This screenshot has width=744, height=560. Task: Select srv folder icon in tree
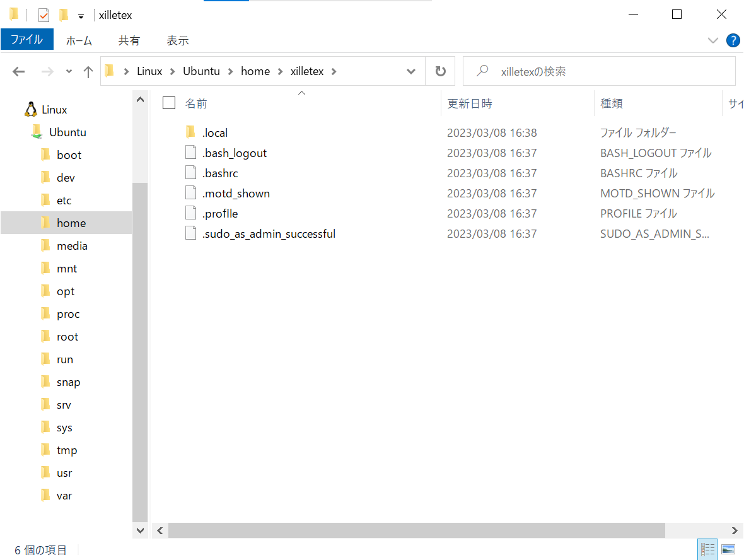click(x=45, y=404)
